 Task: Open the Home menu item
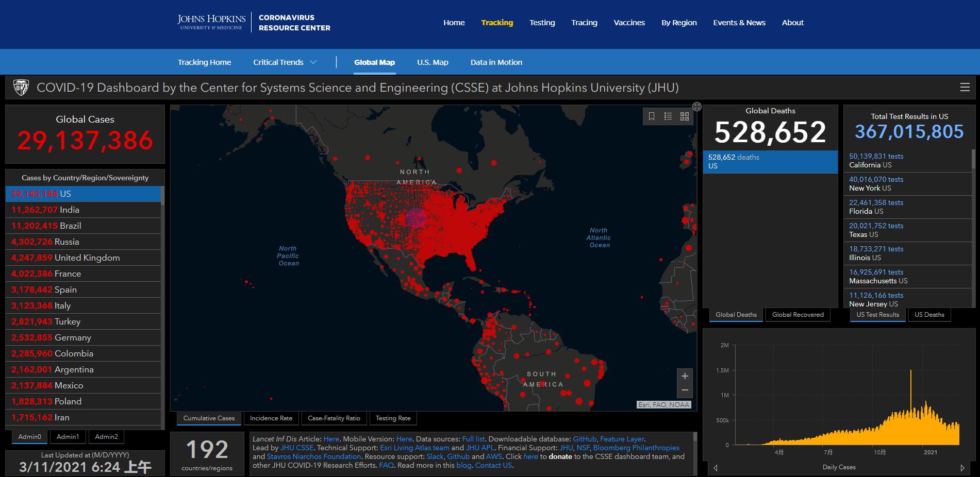click(x=454, y=23)
